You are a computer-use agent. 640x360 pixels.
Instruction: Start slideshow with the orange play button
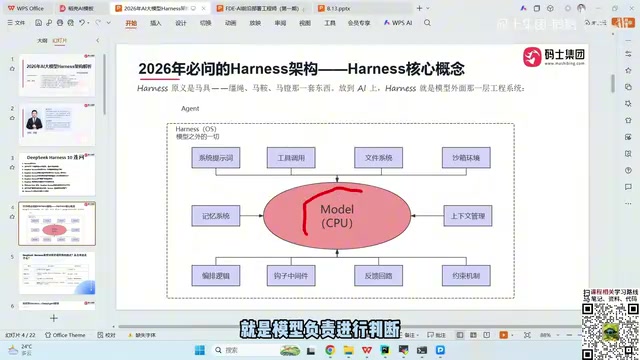point(503,335)
